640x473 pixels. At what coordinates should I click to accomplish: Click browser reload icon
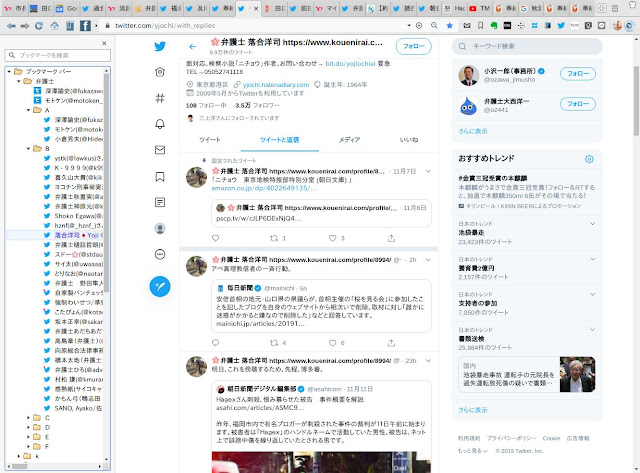[x=39, y=26]
